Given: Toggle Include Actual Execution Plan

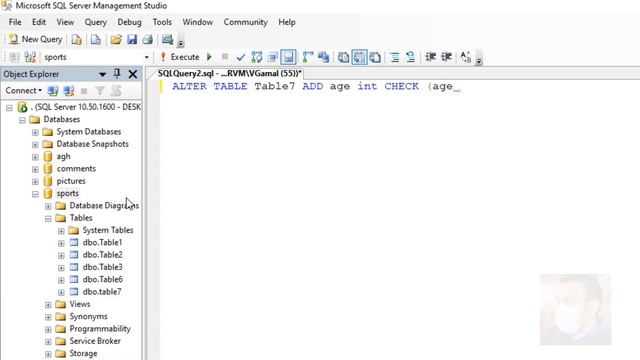Looking at the screenshot, I should click(x=308, y=57).
